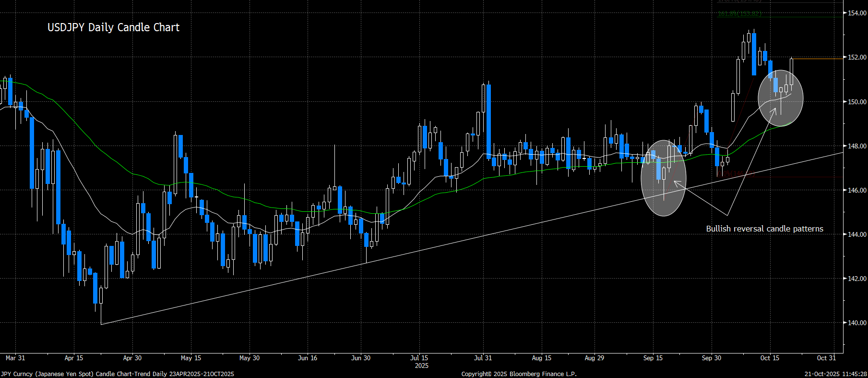Click the 2025 year label under Jul 15
868x378 pixels.
422,366
